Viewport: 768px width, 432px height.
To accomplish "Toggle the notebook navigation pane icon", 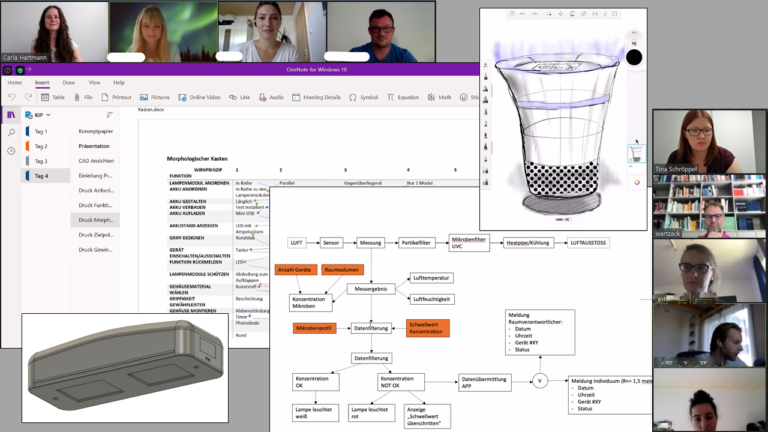I will pyautogui.click(x=11, y=115).
